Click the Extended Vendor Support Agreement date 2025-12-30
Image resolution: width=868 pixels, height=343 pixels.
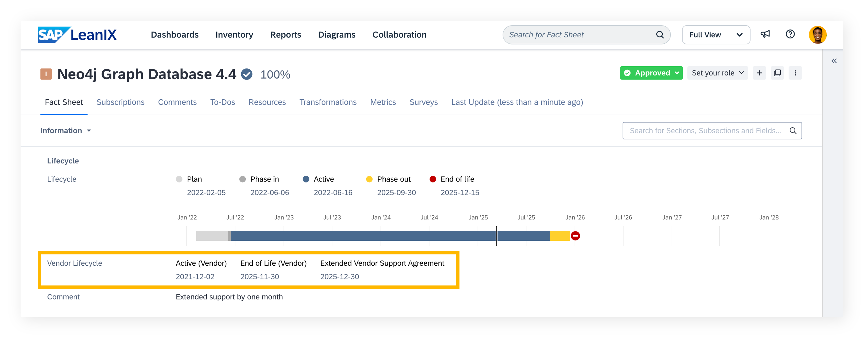coord(339,277)
